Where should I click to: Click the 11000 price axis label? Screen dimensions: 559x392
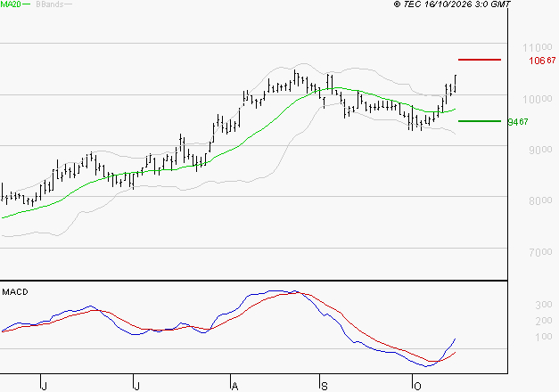(538, 47)
